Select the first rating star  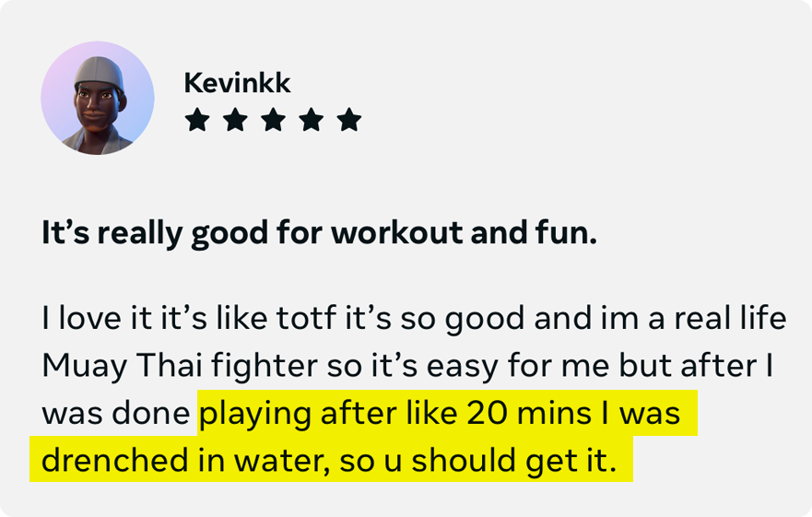pyautogui.click(x=197, y=120)
